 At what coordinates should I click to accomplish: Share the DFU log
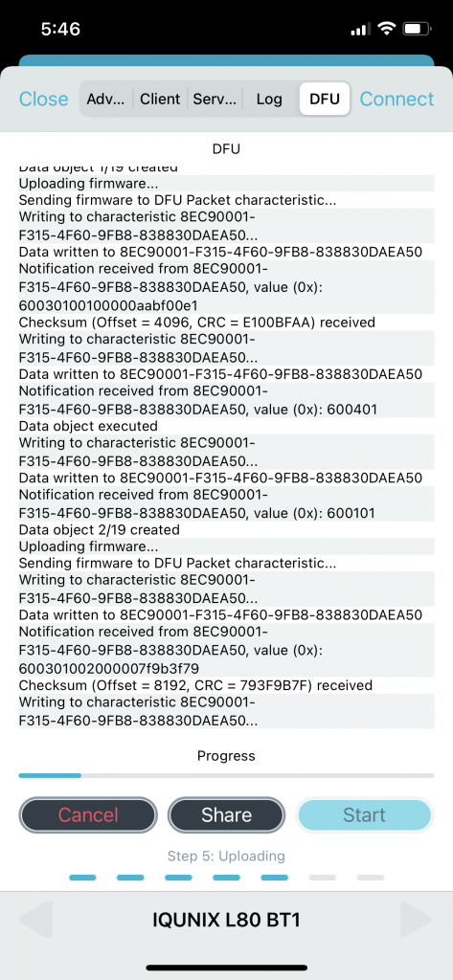(x=226, y=815)
